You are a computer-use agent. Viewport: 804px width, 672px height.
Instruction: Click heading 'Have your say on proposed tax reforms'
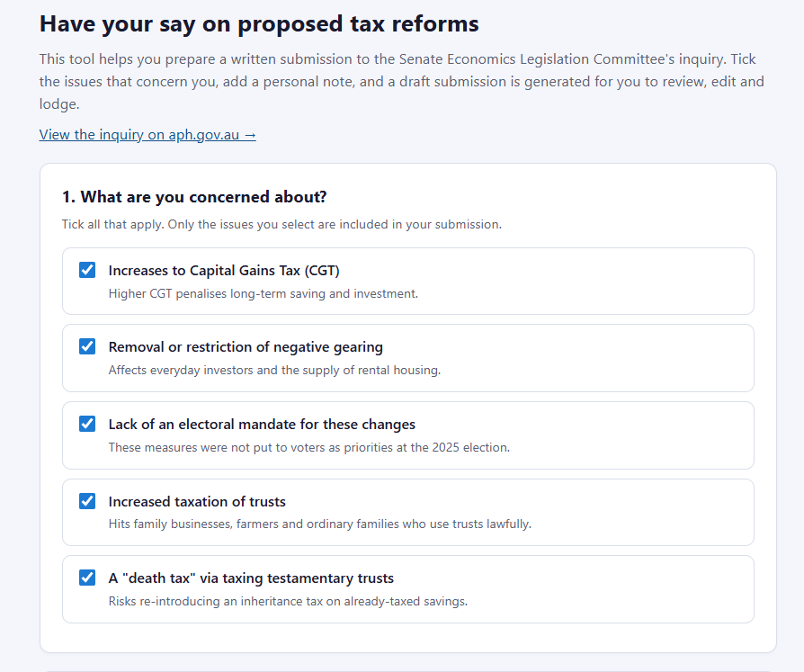coord(259,24)
